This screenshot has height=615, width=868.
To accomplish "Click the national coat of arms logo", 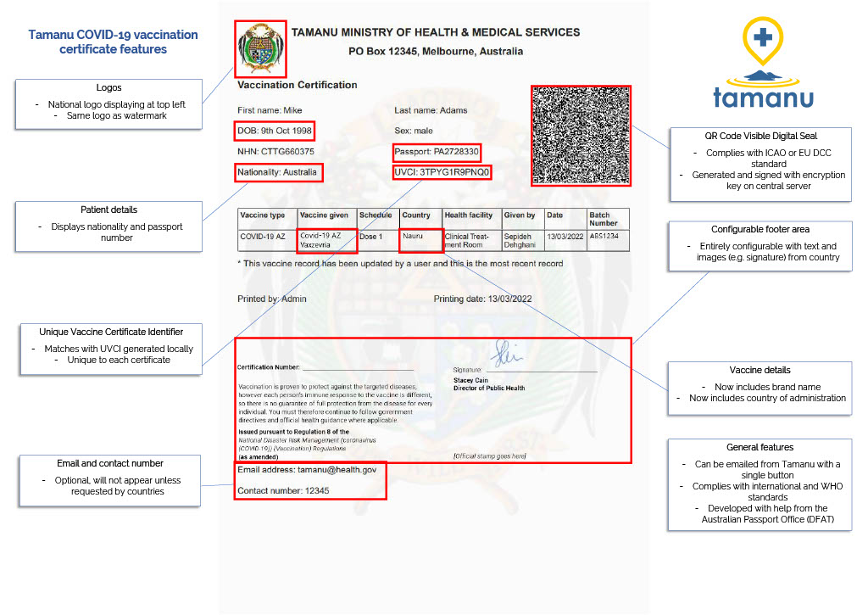I will point(261,49).
